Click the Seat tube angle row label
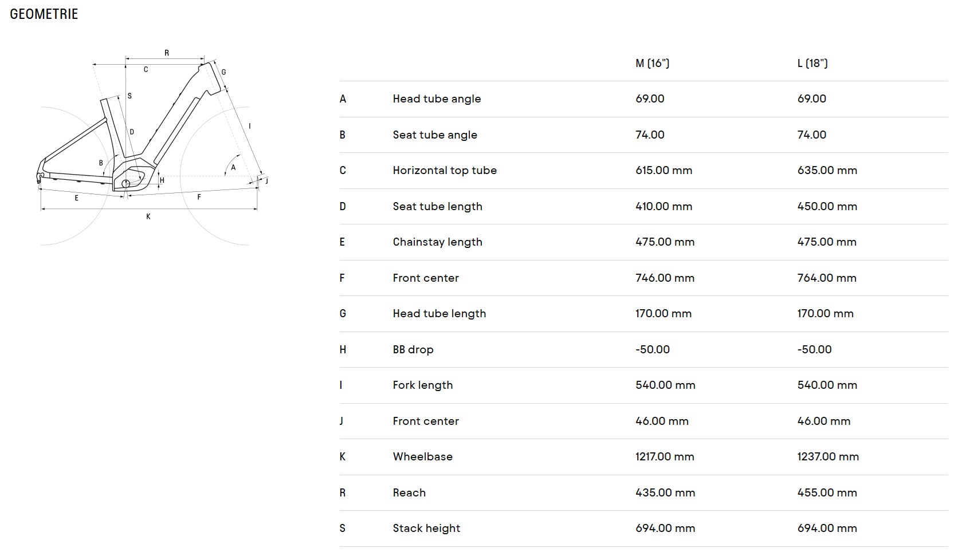Screen dimensions: 954x560 435,135
